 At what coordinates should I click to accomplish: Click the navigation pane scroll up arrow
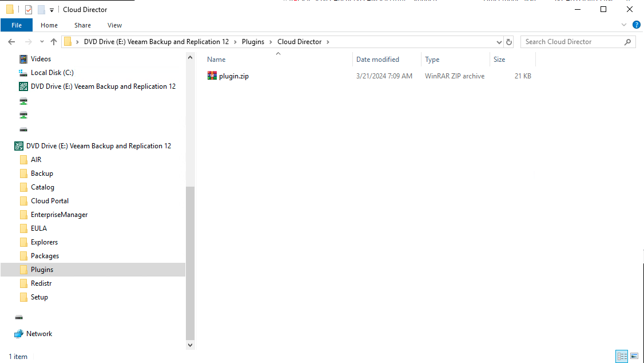(190, 58)
